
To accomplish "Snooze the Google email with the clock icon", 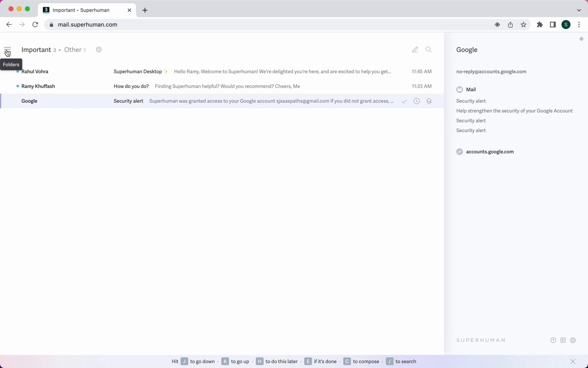I will [x=416, y=101].
